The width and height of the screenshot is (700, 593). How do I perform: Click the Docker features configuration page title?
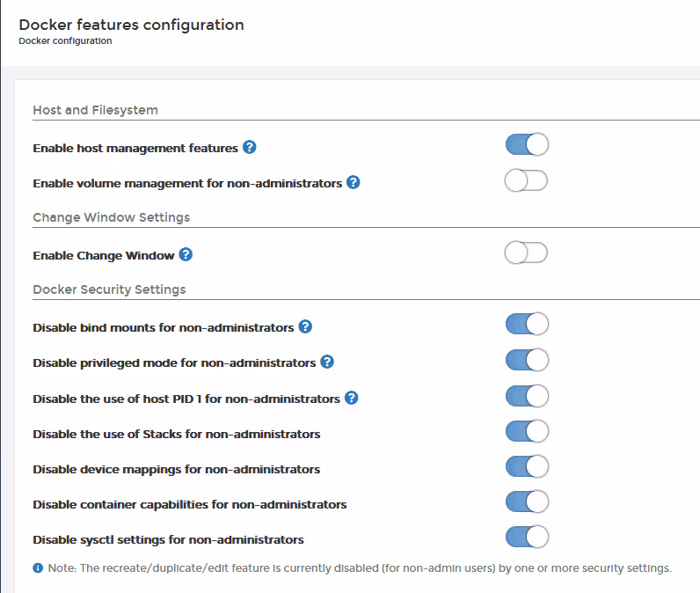(131, 25)
